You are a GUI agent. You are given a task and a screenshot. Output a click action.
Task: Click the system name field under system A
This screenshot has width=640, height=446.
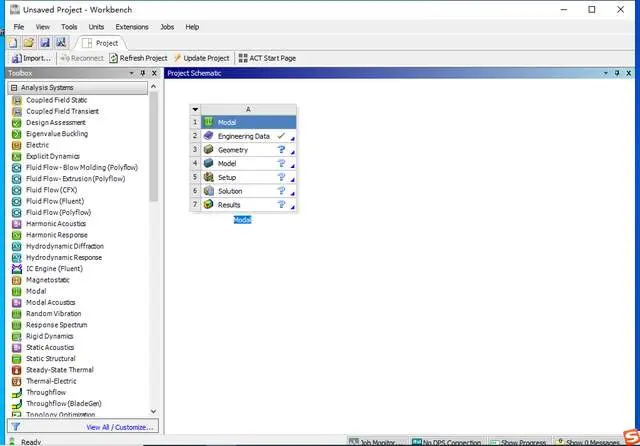[x=242, y=220]
